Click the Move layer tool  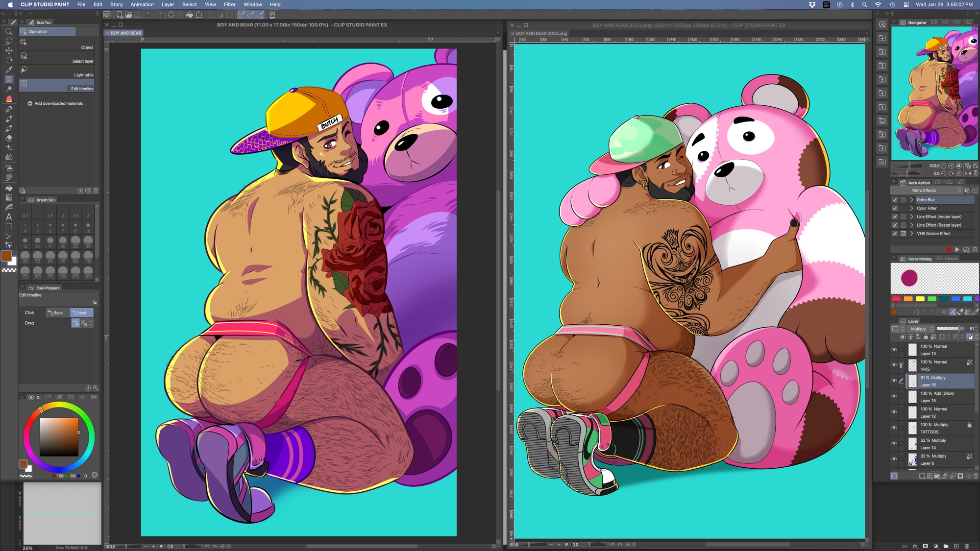pyautogui.click(x=9, y=50)
